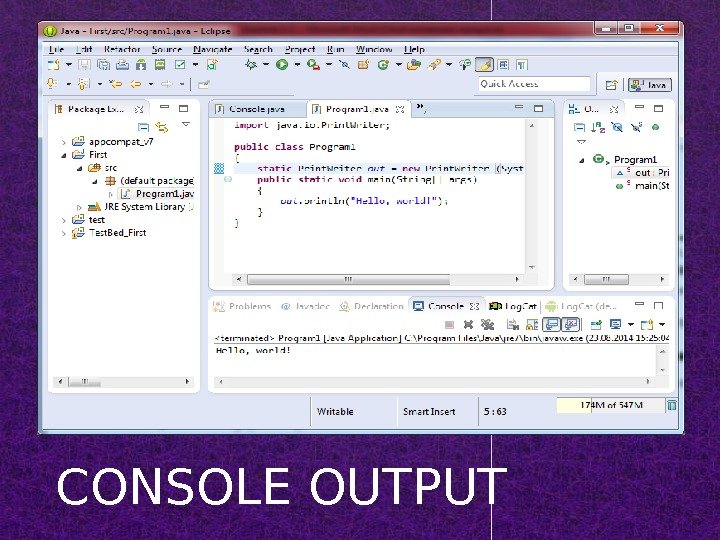Click the Save All icon

(103, 65)
